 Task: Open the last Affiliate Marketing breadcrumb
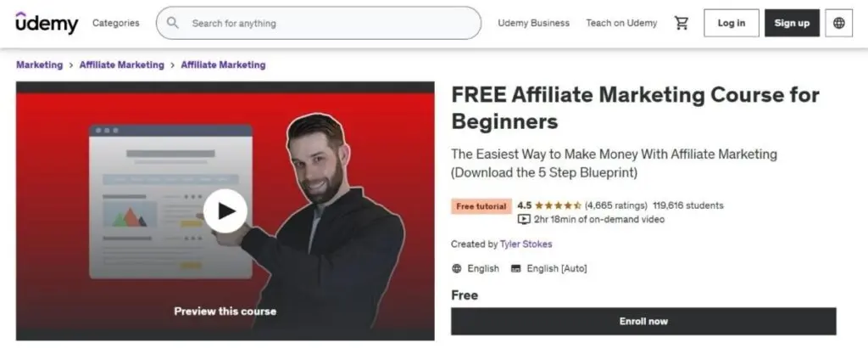pyautogui.click(x=223, y=65)
